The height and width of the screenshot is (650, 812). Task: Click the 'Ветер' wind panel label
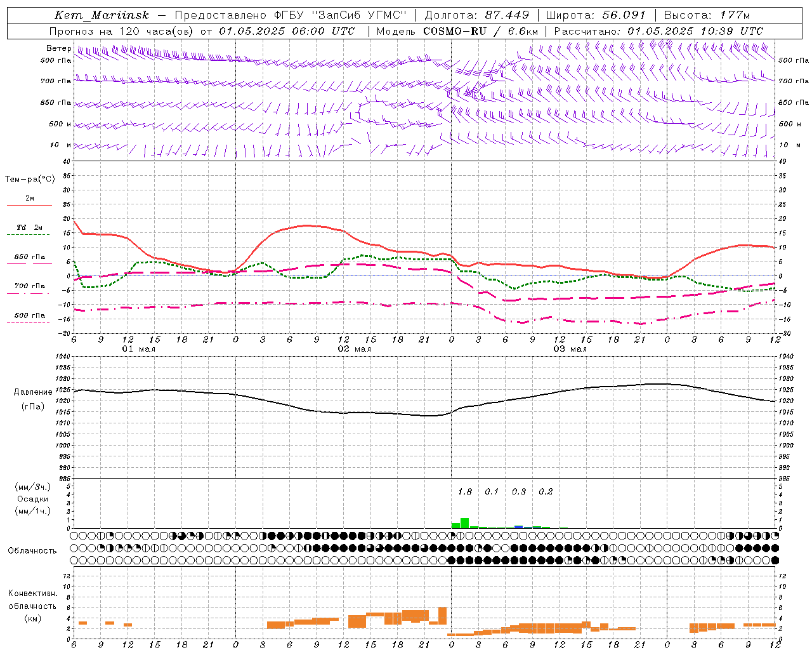pyautogui.click(x=58, y=48)
